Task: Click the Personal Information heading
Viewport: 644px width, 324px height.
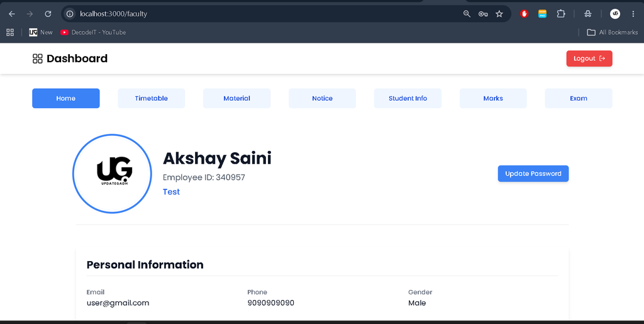Action: (x=145, y=265)
